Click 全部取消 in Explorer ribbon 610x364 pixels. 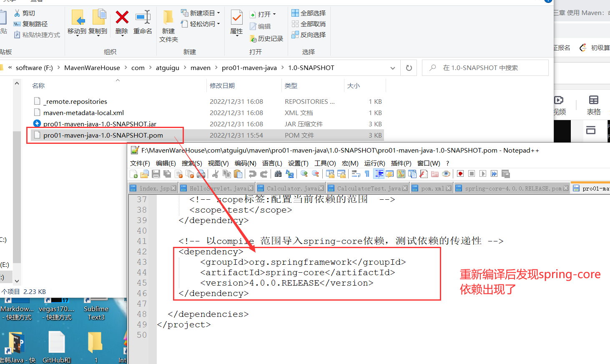tap(309, 24)
